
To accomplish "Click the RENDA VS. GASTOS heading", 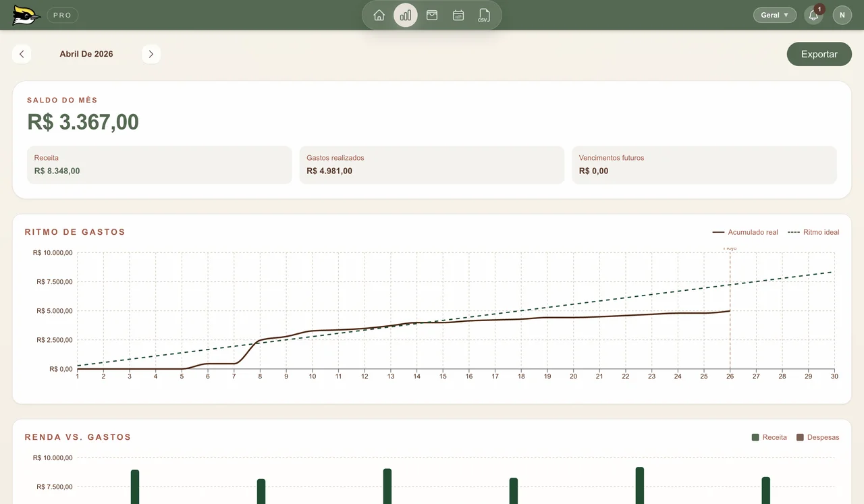I will coord(78,437).
